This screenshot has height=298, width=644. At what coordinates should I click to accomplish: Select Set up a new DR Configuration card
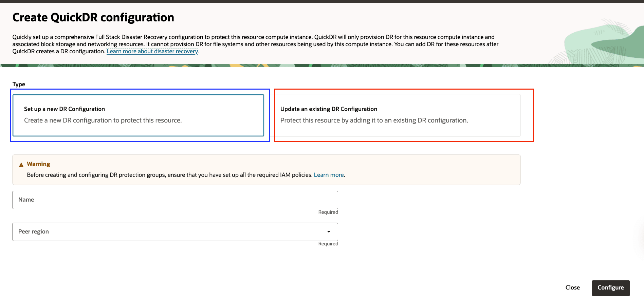(x=138, y=115)
